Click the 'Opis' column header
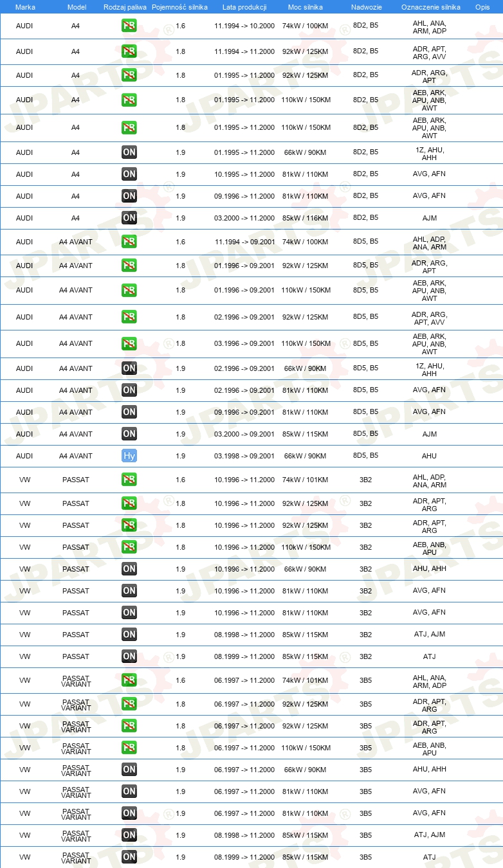Image resolution: width=503 pixels, height=868 pixels. tap(482, 7)
